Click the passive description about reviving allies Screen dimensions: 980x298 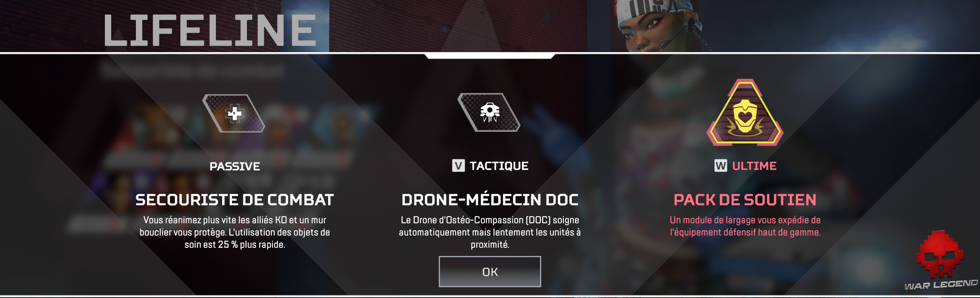(x=235, y=232)
